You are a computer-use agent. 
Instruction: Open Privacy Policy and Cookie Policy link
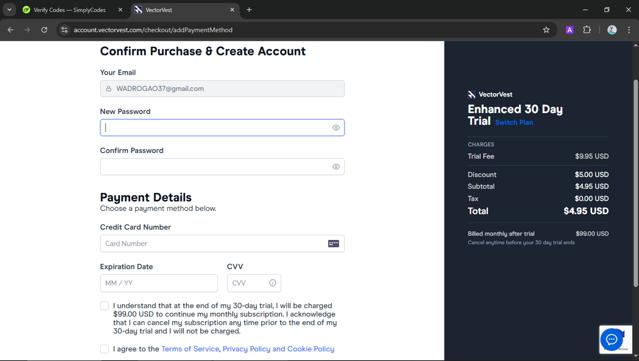pyautogui.click(x=278, y=349)
